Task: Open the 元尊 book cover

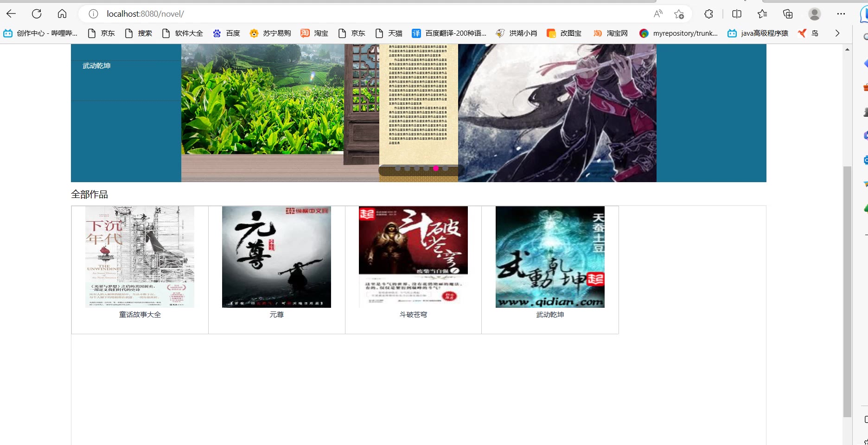Action: click(276, 257)
